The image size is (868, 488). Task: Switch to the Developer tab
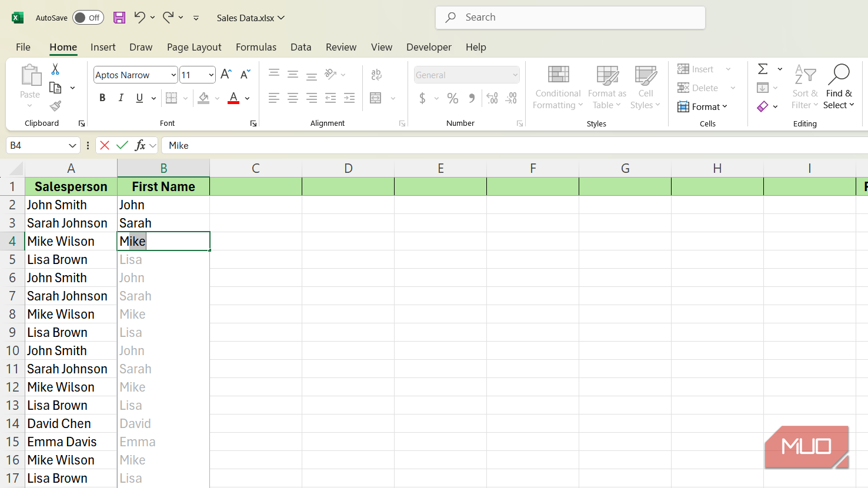tap(429, 47)
